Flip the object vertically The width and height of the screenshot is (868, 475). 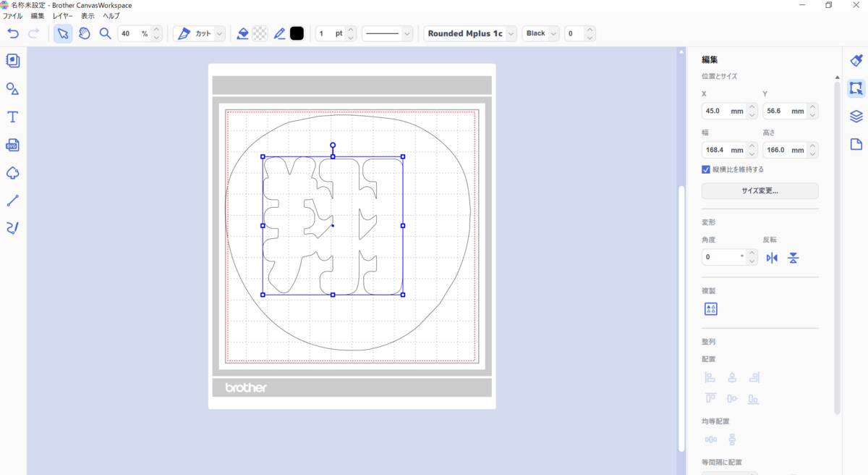[x=793, y=258]
